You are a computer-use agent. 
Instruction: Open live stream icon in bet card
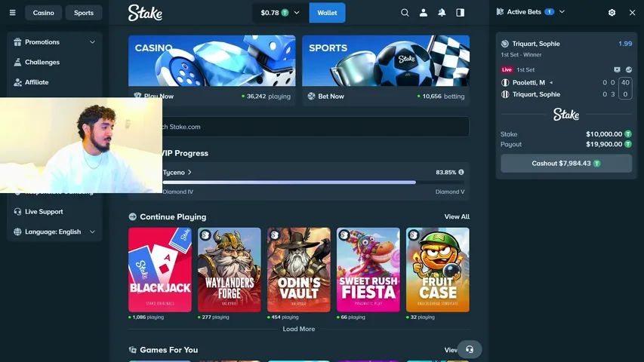point(617,70)
